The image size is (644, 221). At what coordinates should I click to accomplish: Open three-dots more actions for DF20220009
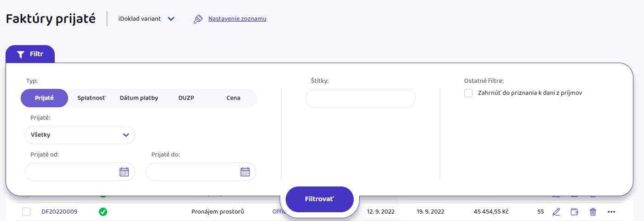(x=611, y=212)
